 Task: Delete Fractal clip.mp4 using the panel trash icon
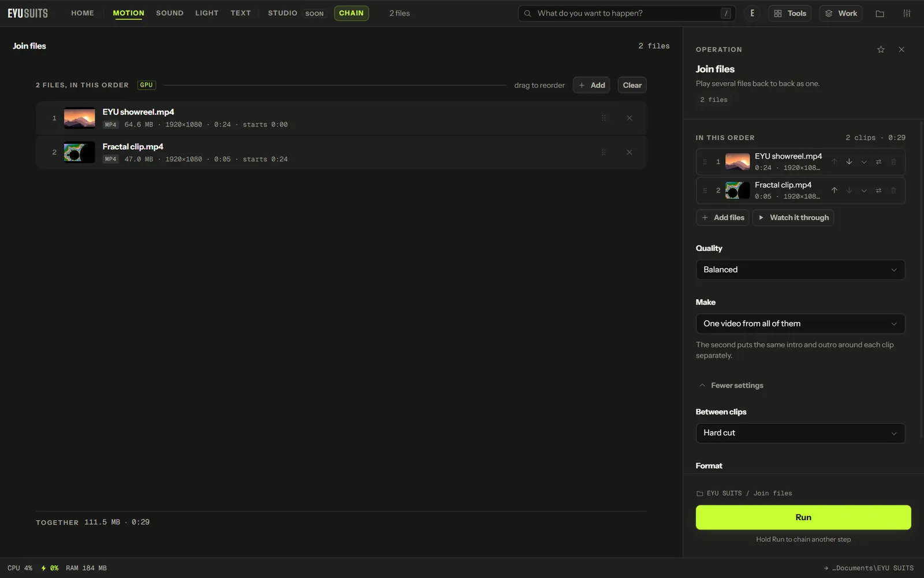(x=893, y=190)
